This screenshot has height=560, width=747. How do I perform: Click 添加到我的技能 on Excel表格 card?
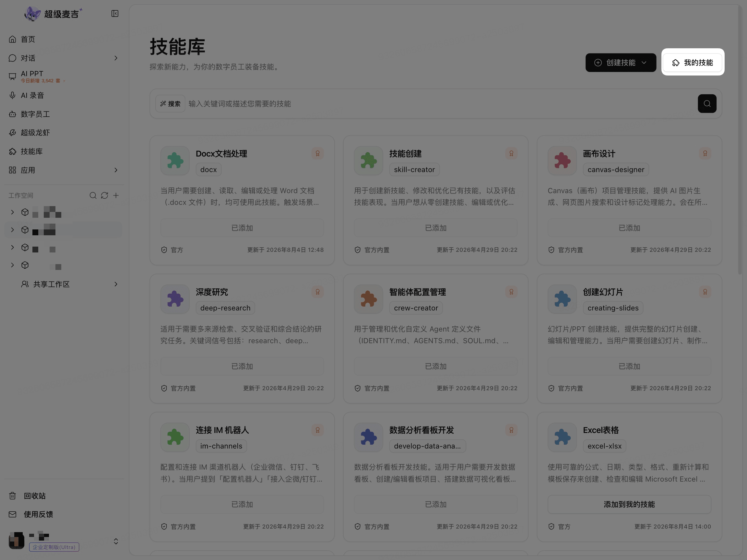(x=629, y=504)
